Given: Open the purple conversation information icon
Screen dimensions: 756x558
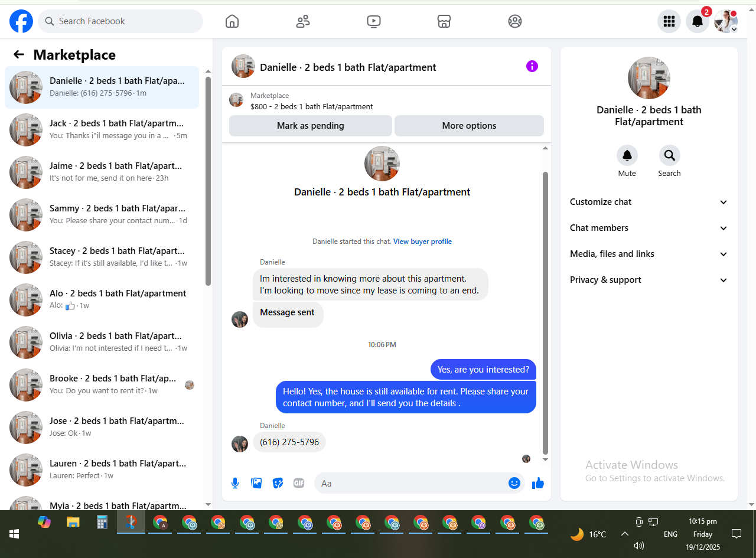Looking at the screenshot, I should (x=532, y=66).
